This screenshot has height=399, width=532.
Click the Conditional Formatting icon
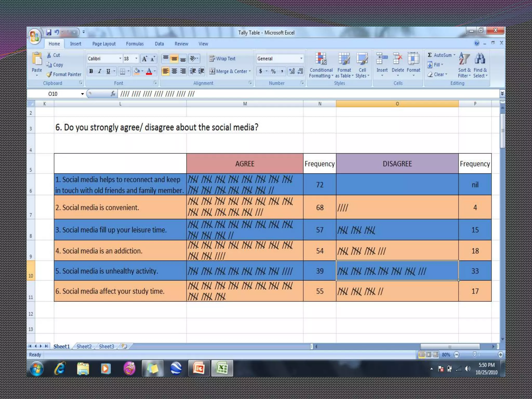click(x=321, y=59)
